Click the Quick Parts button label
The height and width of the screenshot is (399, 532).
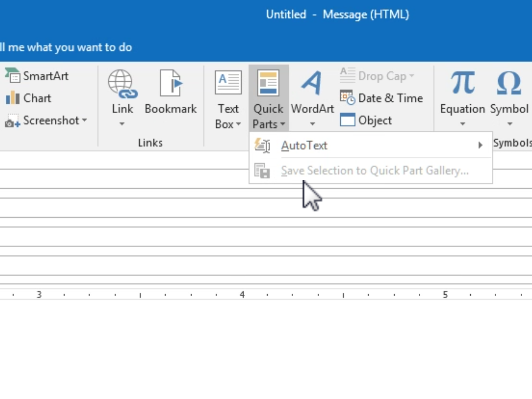(268, 116)
